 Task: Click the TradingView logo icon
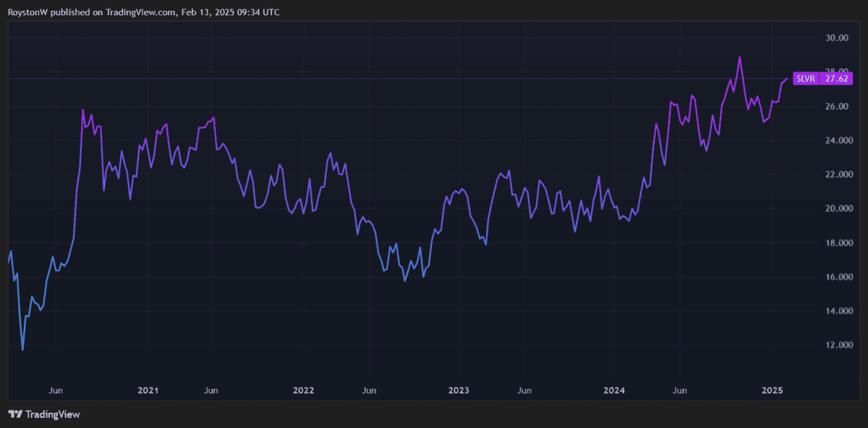(15, 414)
